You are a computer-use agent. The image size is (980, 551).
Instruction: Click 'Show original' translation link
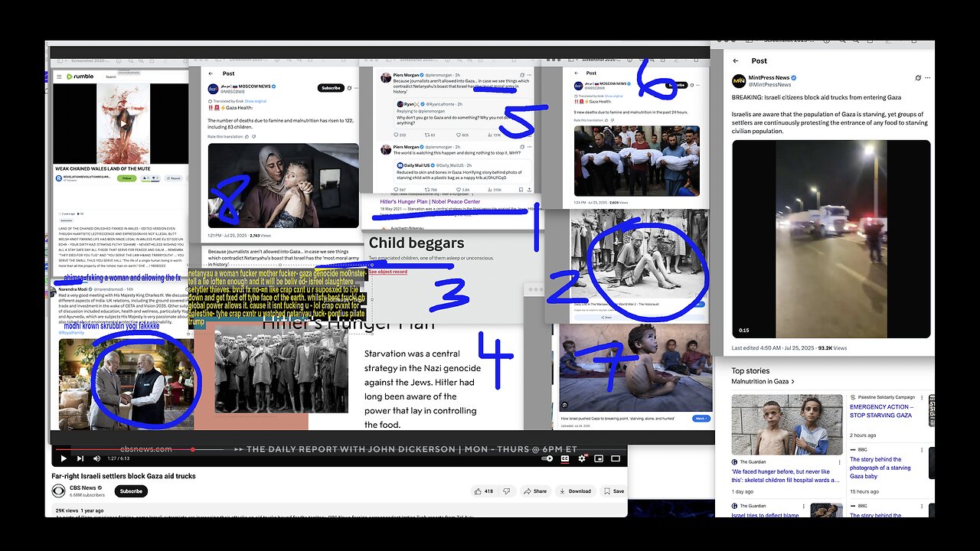[x=255, y=101]
